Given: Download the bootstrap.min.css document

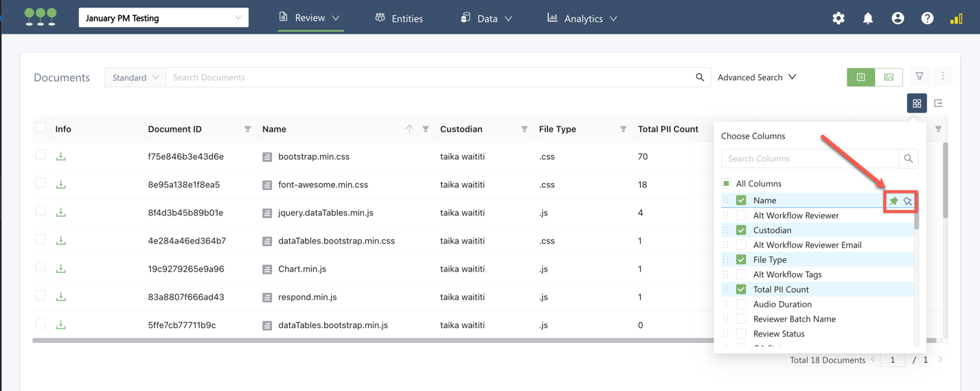Looking at the screenshot, I should 61,156.
